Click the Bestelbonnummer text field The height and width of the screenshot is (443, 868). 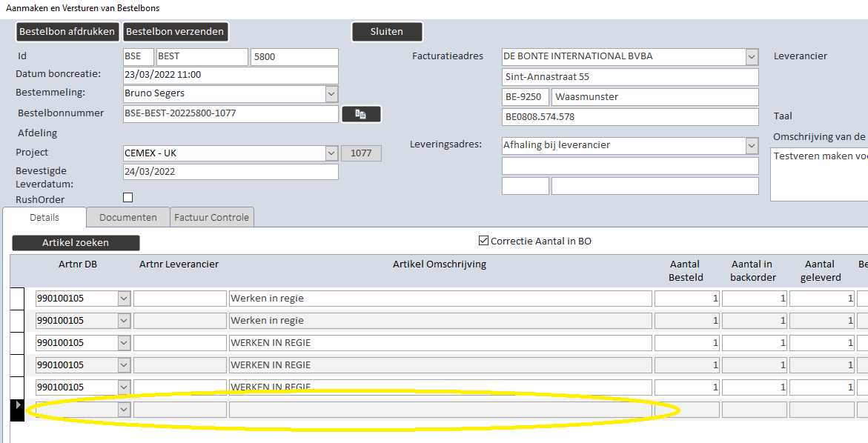click(x=231, y=114)
